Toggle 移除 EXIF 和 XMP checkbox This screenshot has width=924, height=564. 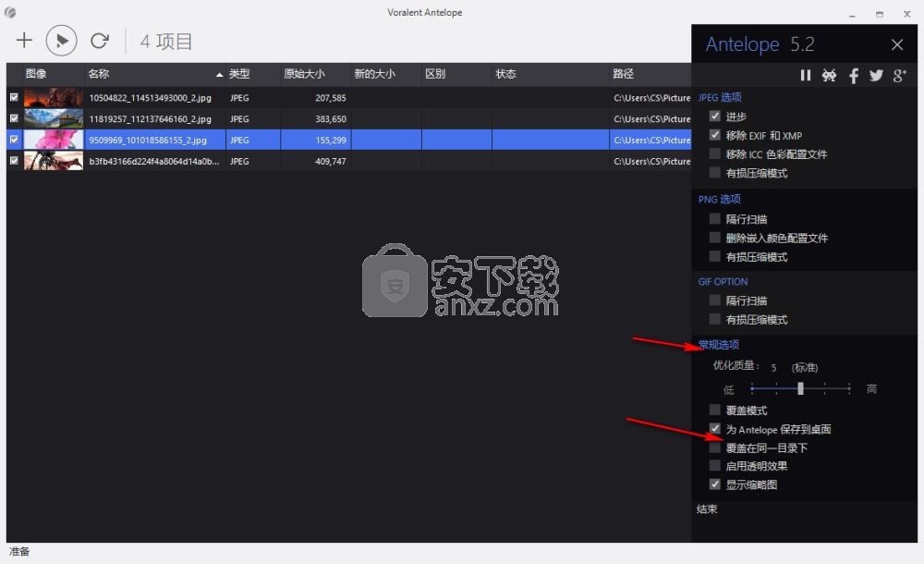click(x=715, y=135)
